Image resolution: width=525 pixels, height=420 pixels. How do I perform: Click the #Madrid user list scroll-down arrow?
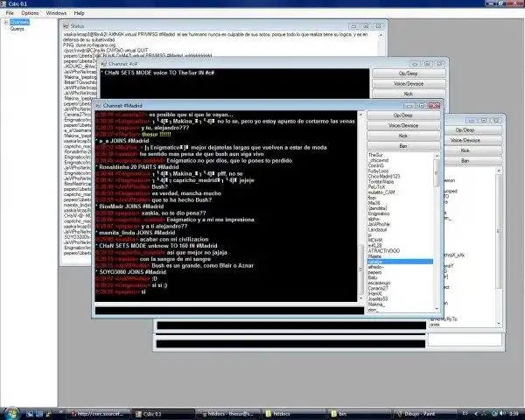[x=437, y=309]
